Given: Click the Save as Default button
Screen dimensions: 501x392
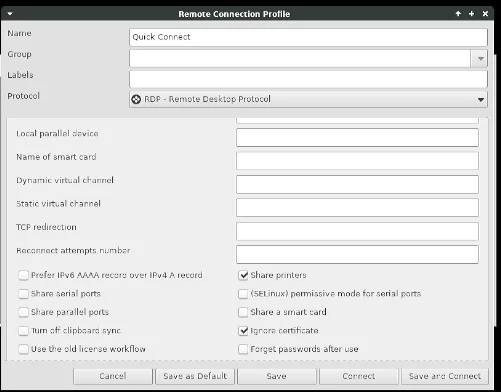Looking at the screenshot, I should click(x=195, y=376).
